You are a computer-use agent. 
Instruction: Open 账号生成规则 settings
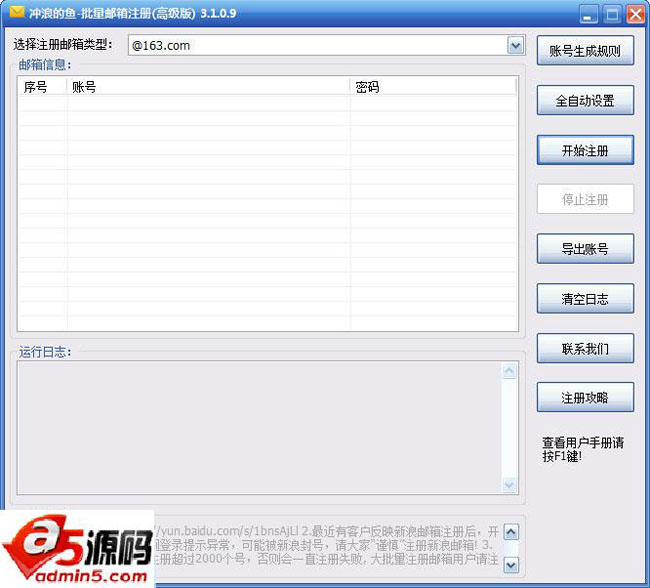[585, 51]
